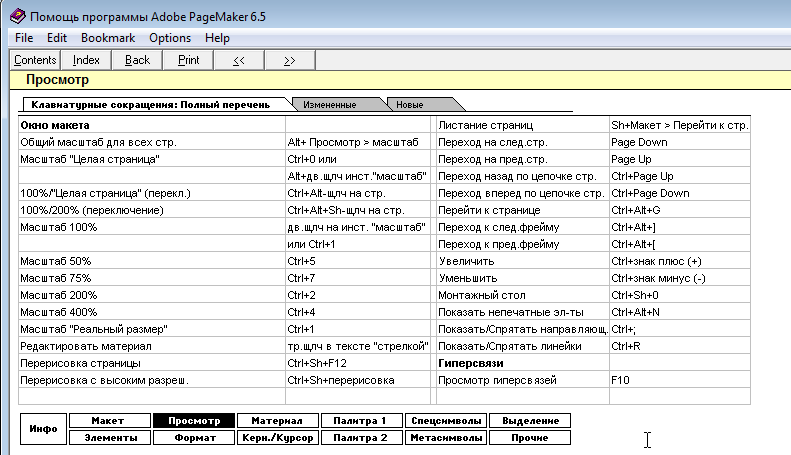This screenshot has height=455, width=791.
Task: Click the Contents button
Action: coord(35,60)
